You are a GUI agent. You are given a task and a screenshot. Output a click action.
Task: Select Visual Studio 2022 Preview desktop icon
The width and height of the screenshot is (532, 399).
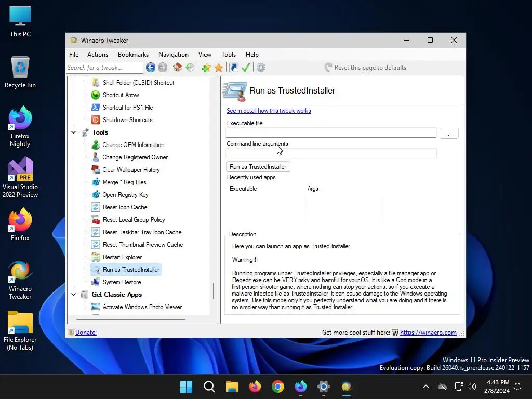20,178
